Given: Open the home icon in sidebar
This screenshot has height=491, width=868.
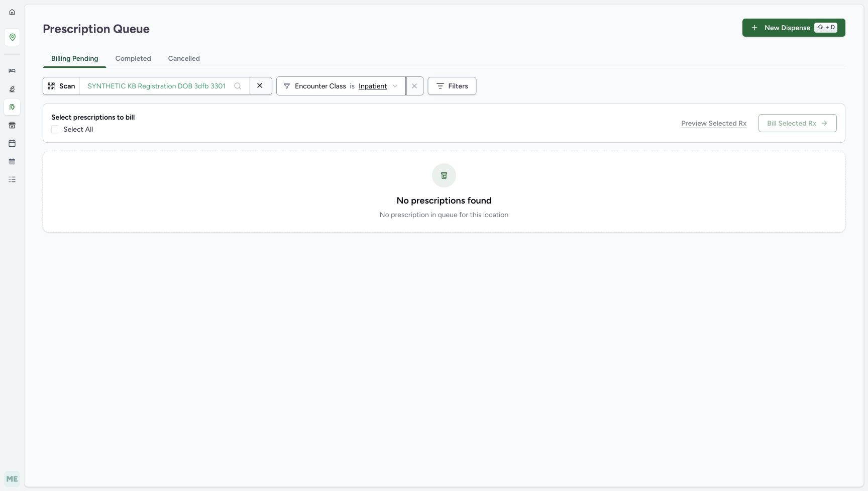Looking at the screenshot, I should (x=12, y=12).
